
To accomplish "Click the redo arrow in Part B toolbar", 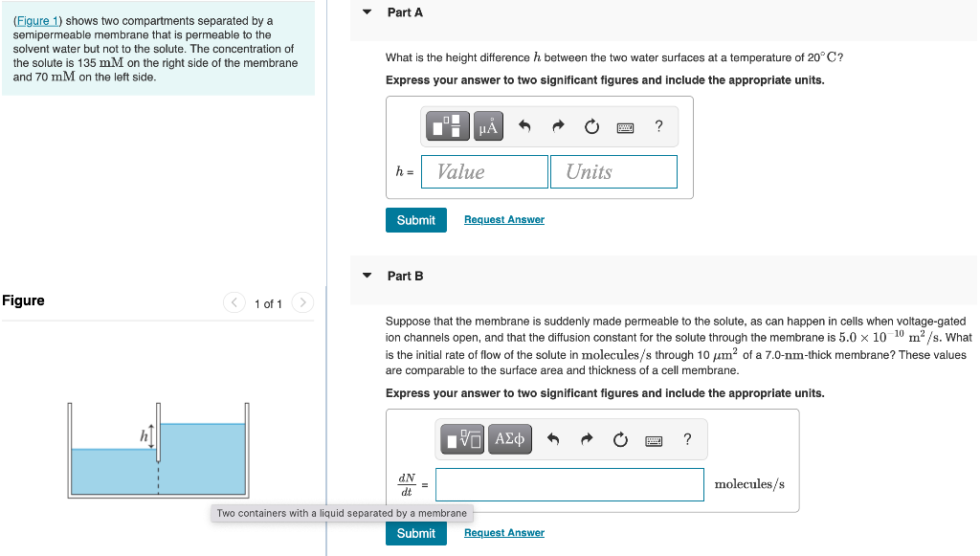I will pyautogui.click(x=586, y=438).
